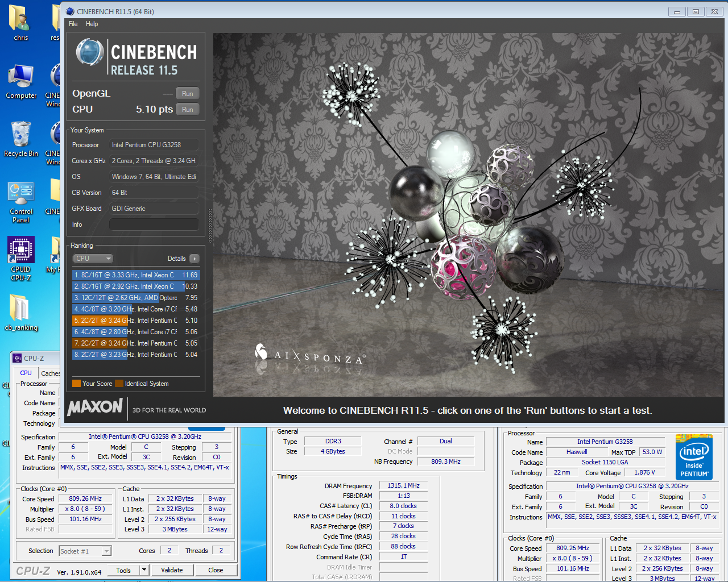Viewport: 728px width, 582px height.
Task: Open the File menu in CINEBENCH
Action: (x=73, y=24)
